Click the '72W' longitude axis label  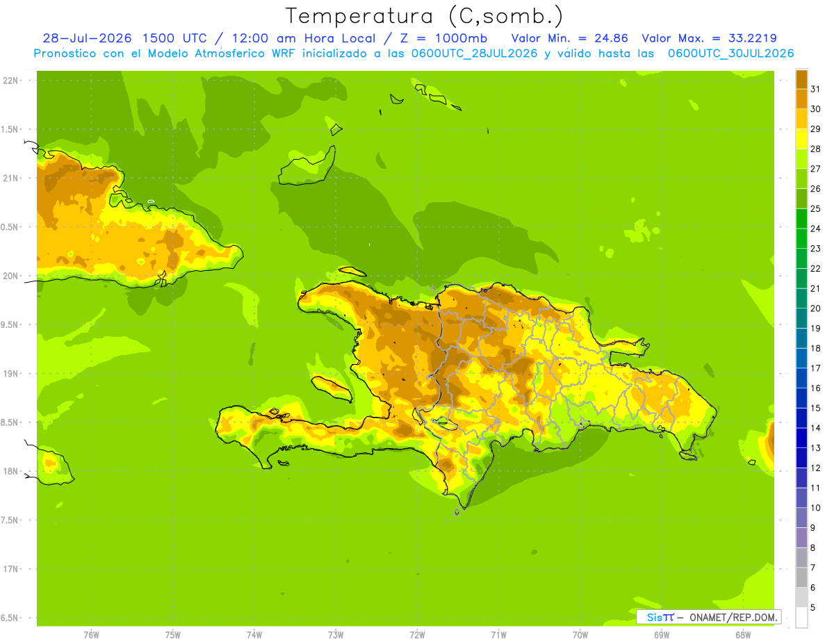click(x=417, y=635)
